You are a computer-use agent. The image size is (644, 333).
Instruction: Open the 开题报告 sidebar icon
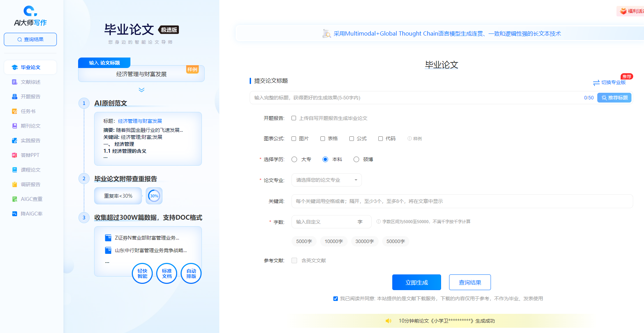(15, 97)
